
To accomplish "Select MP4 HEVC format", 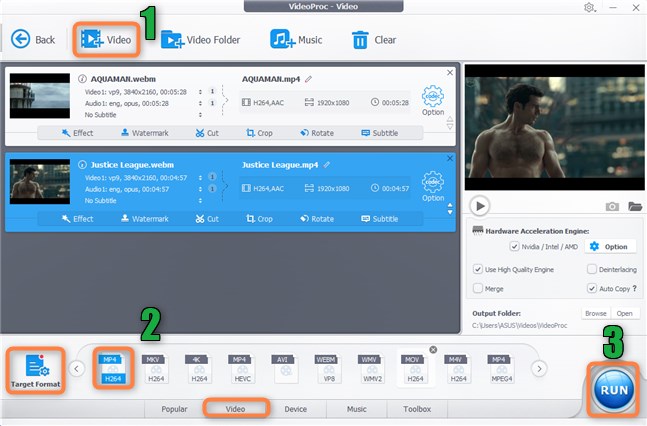I will tap(242, 368).
